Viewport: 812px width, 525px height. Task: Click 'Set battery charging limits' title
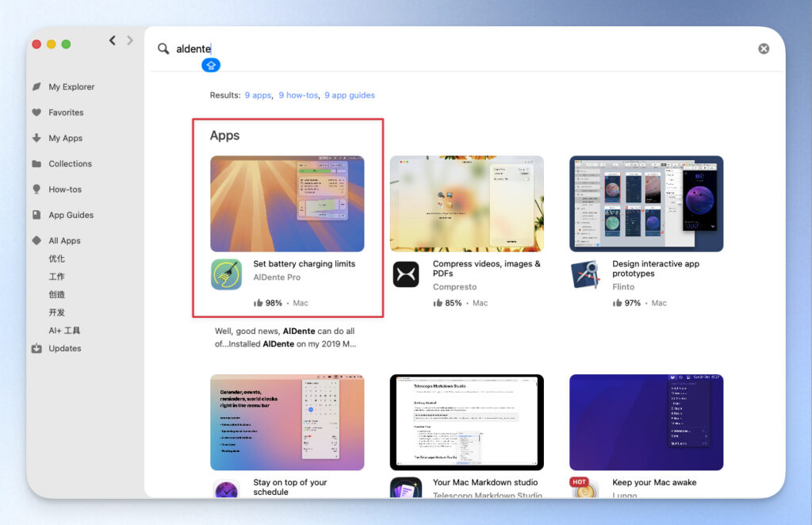click(304, 263)
